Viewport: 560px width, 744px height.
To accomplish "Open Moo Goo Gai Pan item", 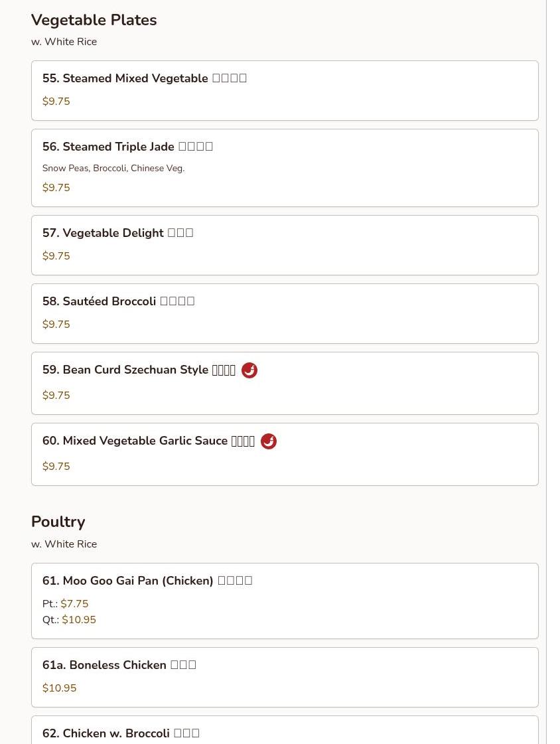I will (284, 601).
